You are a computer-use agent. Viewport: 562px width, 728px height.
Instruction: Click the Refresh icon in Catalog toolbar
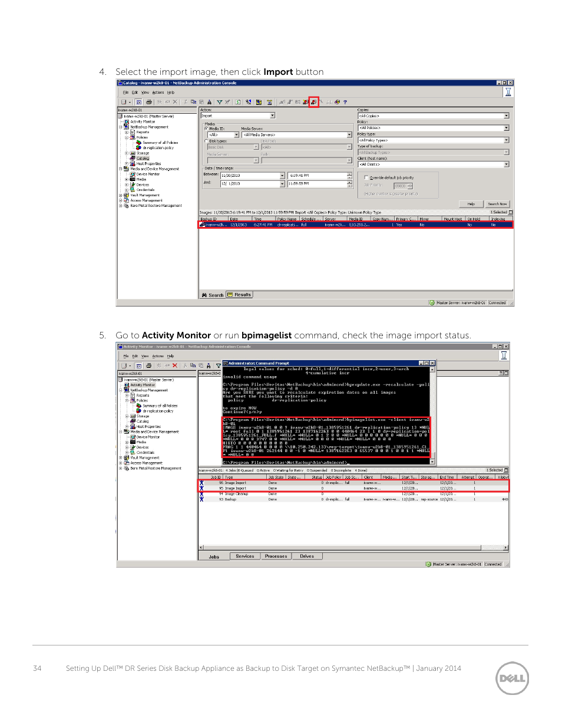tap(238, 102)
